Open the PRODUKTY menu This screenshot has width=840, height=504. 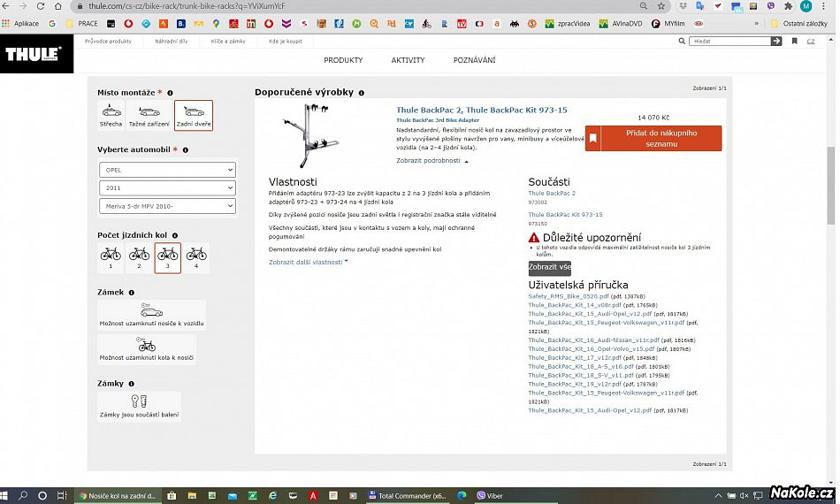click(x=343, y=60)
